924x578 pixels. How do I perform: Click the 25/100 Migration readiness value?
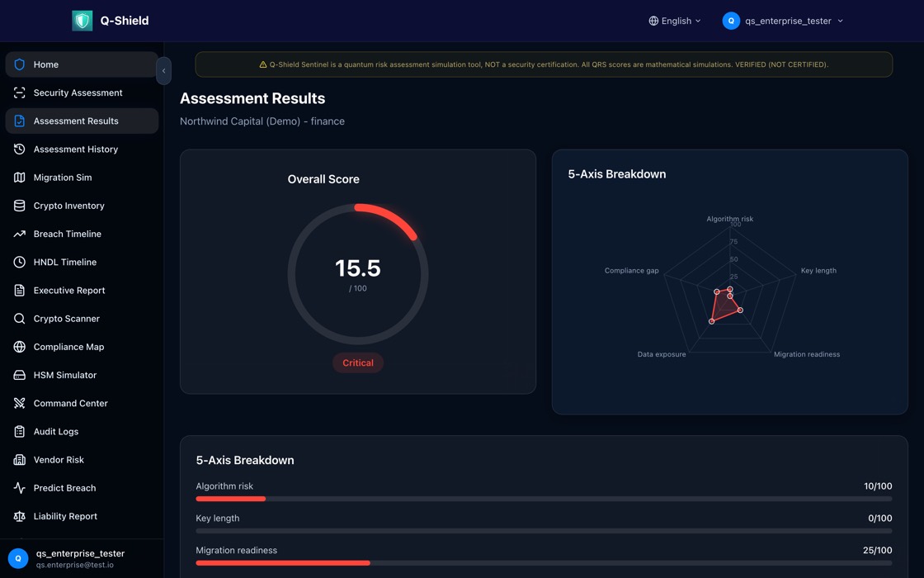(x=878, y=550)
